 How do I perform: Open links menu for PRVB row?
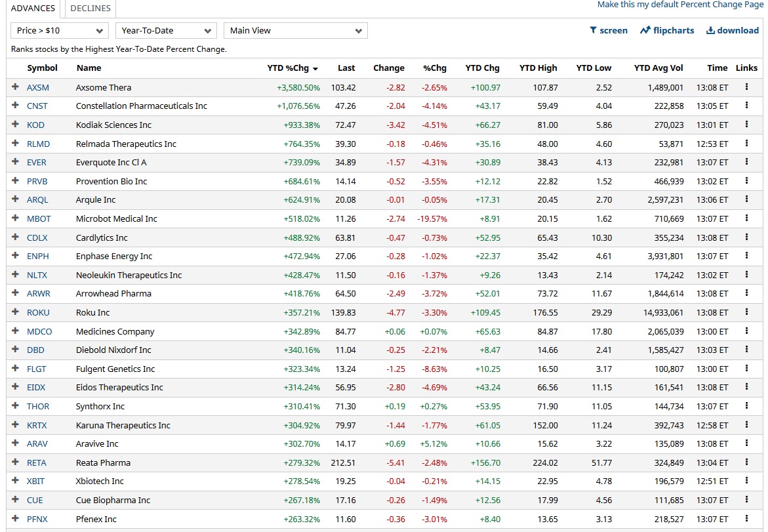746,181
